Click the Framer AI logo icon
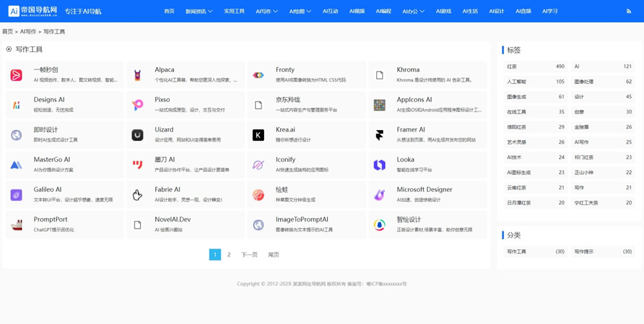 (379, 135)
